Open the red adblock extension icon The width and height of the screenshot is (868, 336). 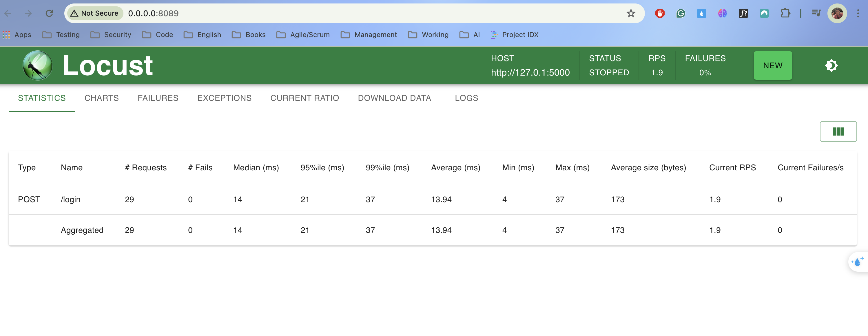660,14
